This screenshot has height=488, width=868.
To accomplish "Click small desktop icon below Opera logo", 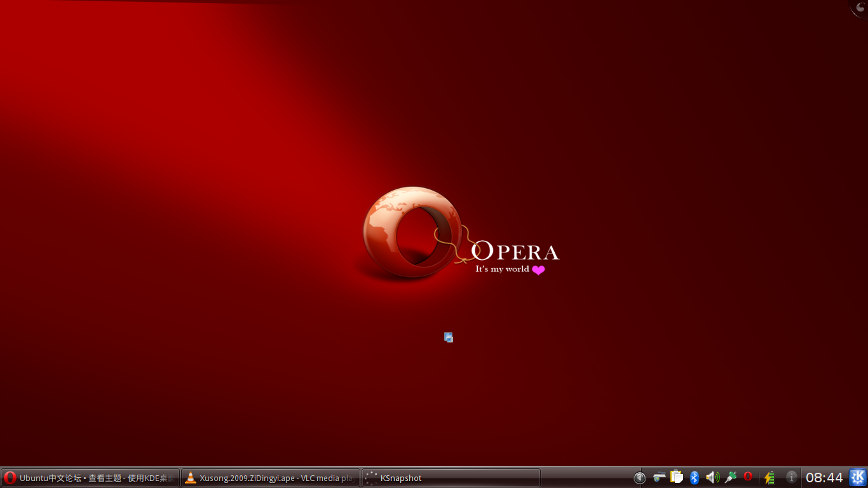I will 449,337.
